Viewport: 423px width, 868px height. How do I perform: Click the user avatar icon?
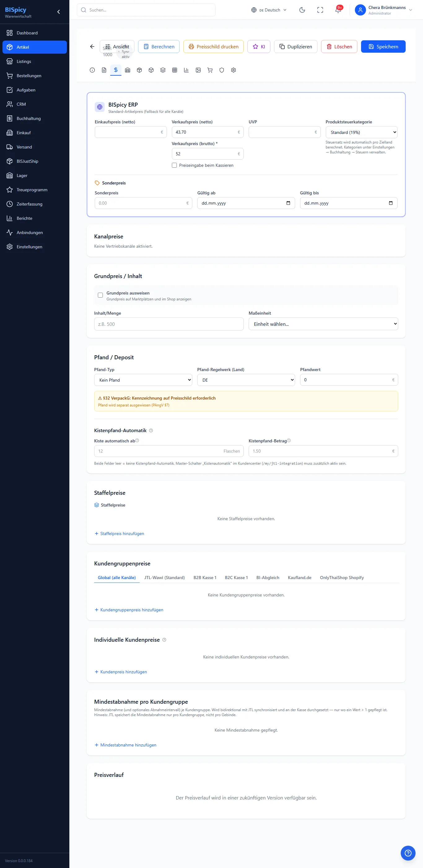(x=360, y=10)
